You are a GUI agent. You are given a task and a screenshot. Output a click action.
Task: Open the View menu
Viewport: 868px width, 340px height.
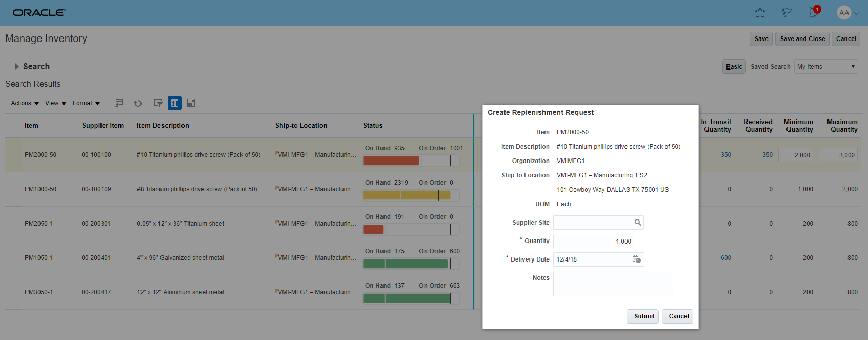click(55, 103)
